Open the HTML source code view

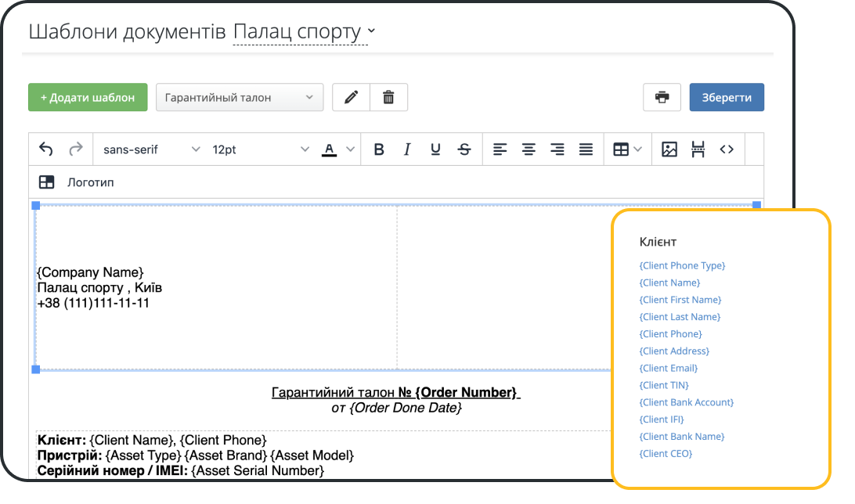tap(725, 149)
